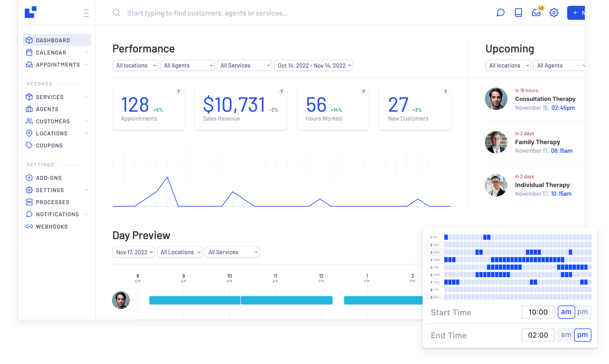
Task: Collapse sidebar using the hamburger menu icon
Action: pyautogui.click(x=86, y=13)
